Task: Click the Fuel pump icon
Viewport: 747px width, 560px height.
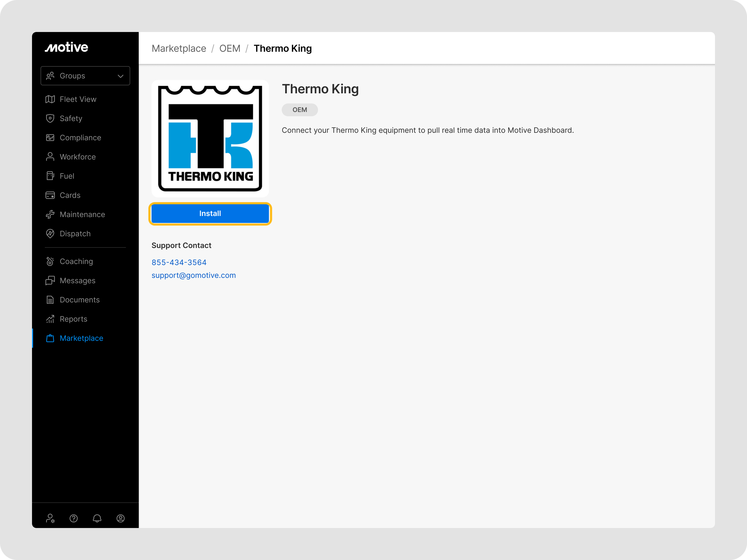Action: (50, 176)
